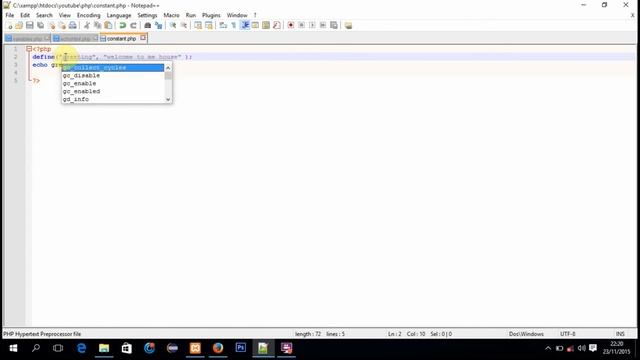This screenshot has width=640, height=360.
Task: Click the Save recorded macro icon
Action: pos(333,25)
